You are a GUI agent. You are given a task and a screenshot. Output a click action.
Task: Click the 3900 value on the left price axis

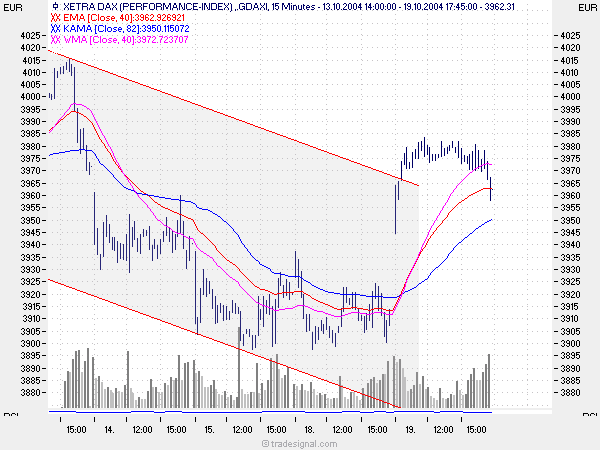coord(30,343)
